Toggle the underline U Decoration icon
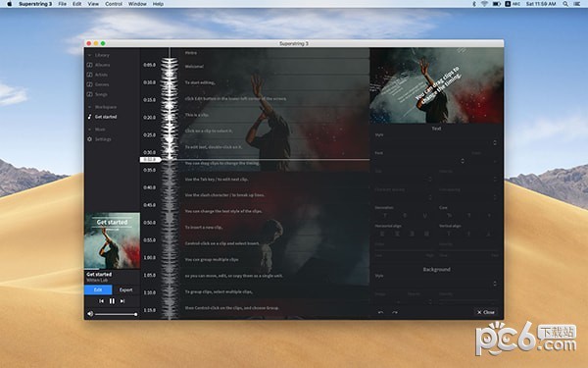Screen dimensions: 588x368 point(424,216)
